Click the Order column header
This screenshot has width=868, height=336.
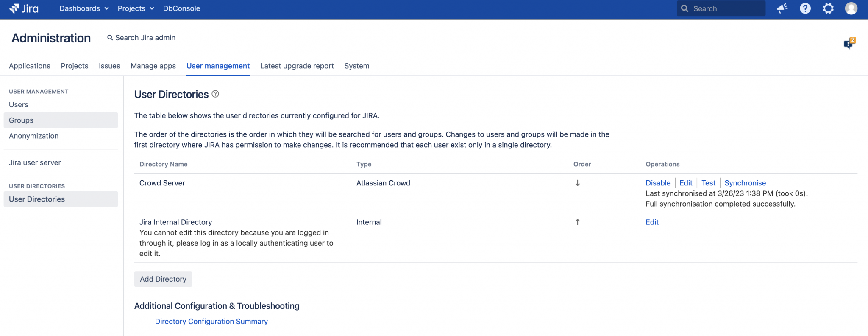point(582,164)
